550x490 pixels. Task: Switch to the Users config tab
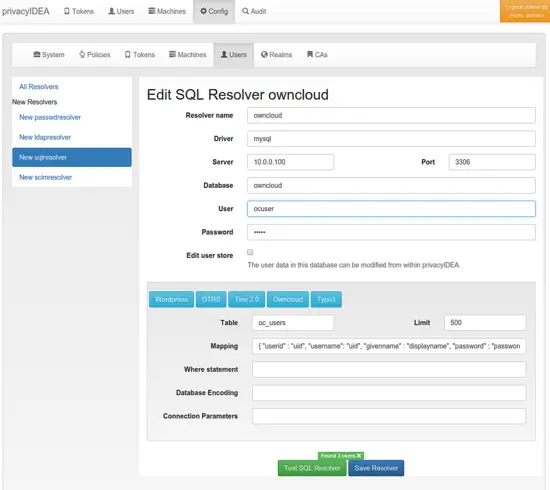point(234,55)
